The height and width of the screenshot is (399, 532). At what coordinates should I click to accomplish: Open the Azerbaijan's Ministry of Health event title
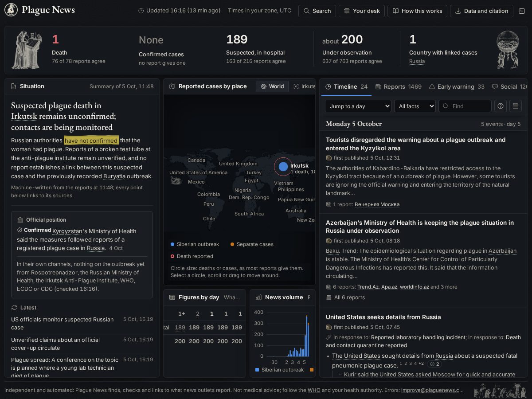pos(420,227)
